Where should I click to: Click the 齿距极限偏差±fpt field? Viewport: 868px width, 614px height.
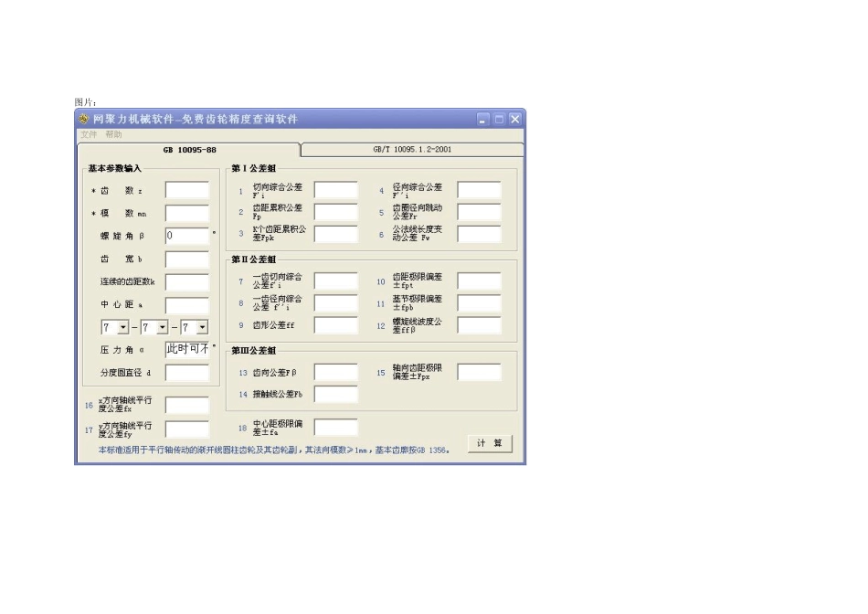coord(480,281)
